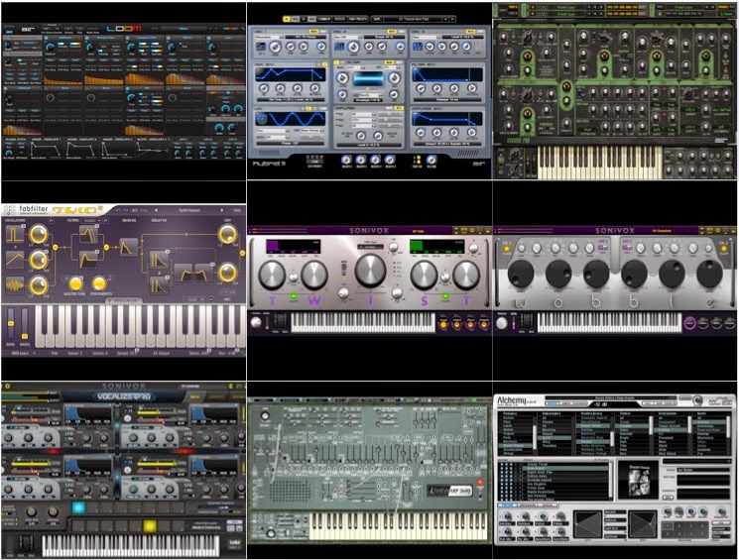Click the first black knob on Sonivox Wobble
The image size is (739, 560).
tap(521, 274)
